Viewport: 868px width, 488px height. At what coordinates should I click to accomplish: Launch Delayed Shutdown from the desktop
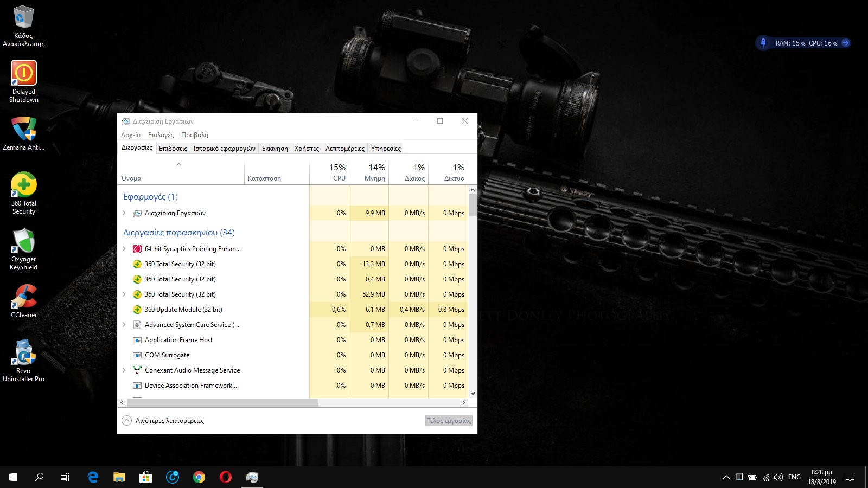click(x=23, y=81)
